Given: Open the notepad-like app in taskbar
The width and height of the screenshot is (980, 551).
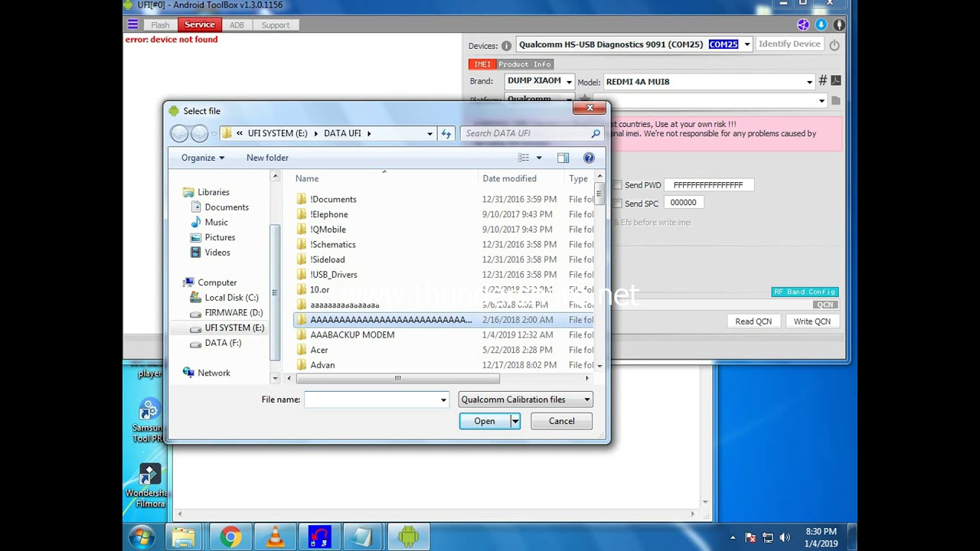Looking at the screenshot, I should (363, 537).
